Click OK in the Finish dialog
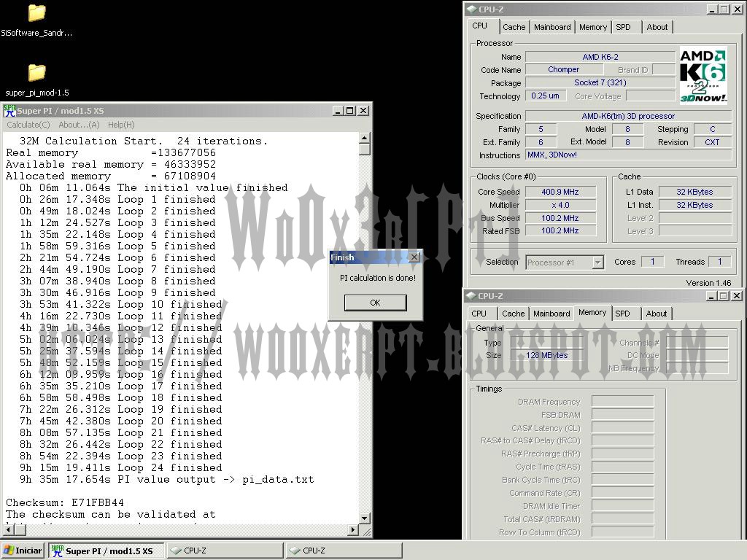Screen dimensions: 747x560 (376, 303)
